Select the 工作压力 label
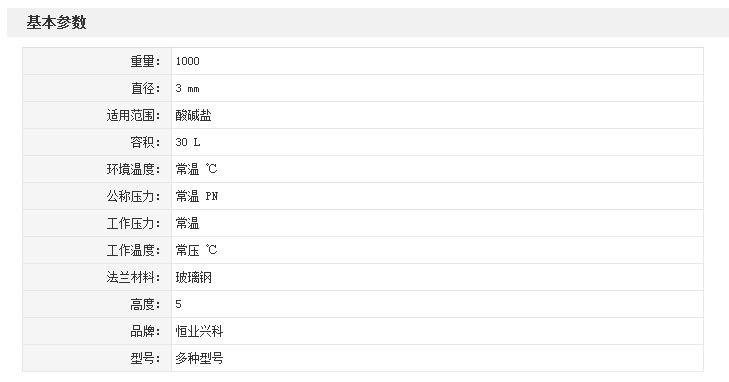The height and width of the screenshot is (382, 729). (x=133, y=224)
